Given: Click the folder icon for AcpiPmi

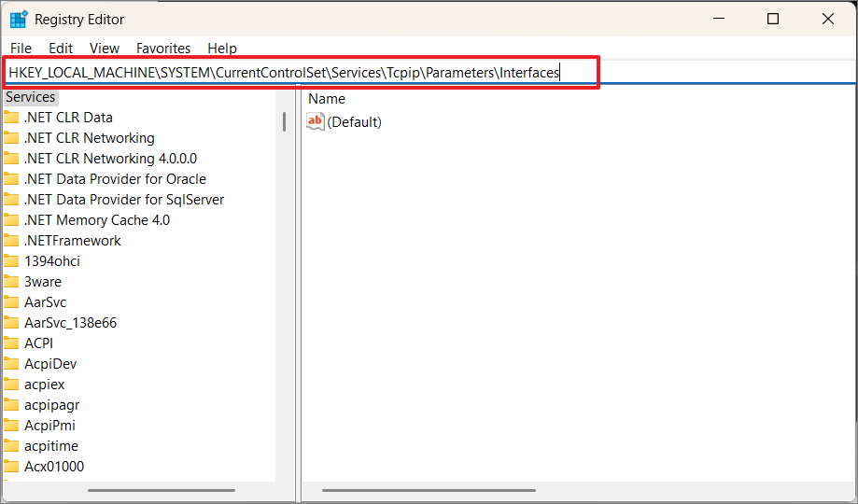Looking at the screenshot, I should 11,426.
